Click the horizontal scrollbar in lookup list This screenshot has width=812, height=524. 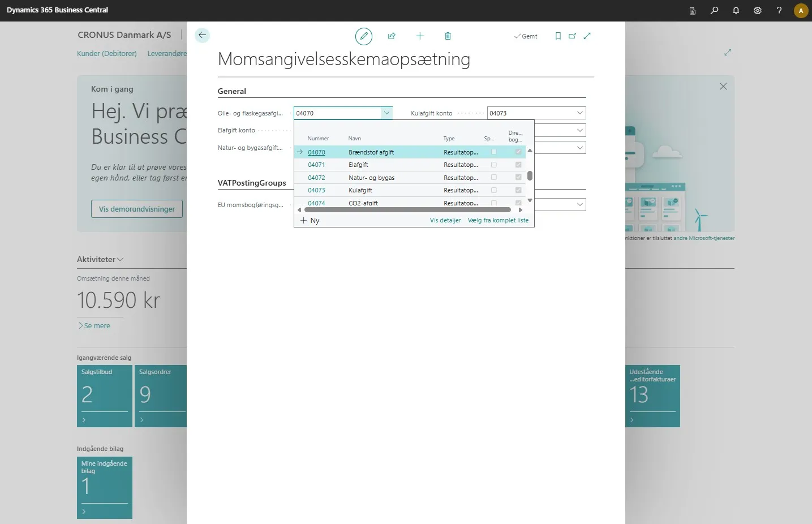click(407, 210)
